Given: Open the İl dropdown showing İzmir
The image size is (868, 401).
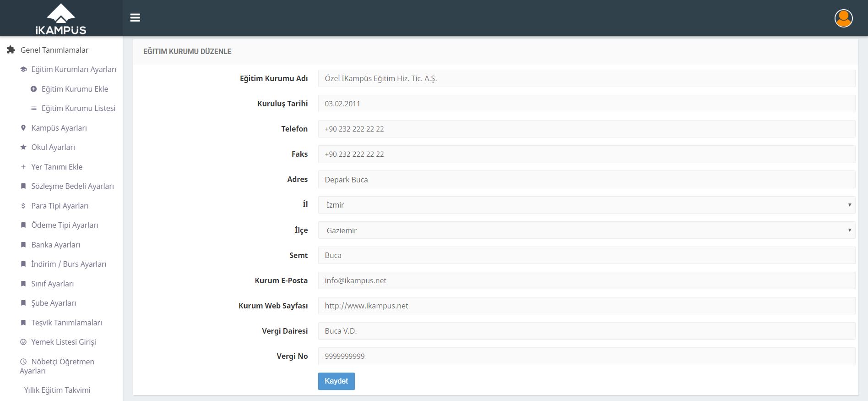Looking at the screenshot, I should coord(586,205).
